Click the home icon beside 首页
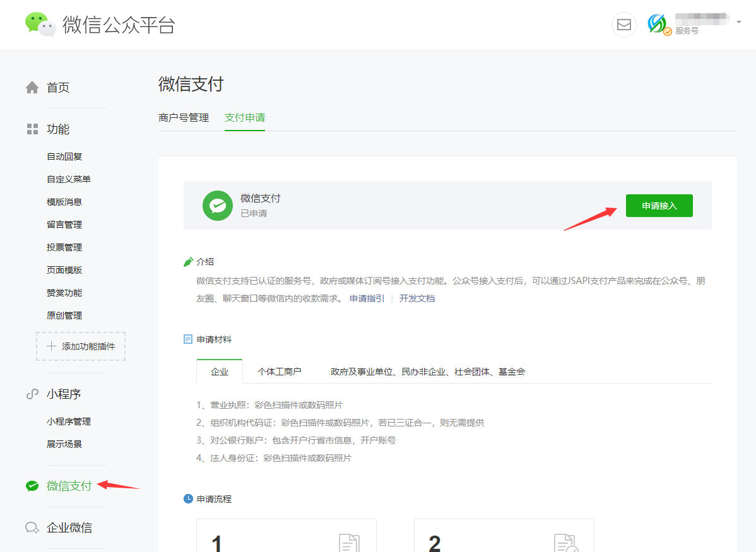 point(32,88)
